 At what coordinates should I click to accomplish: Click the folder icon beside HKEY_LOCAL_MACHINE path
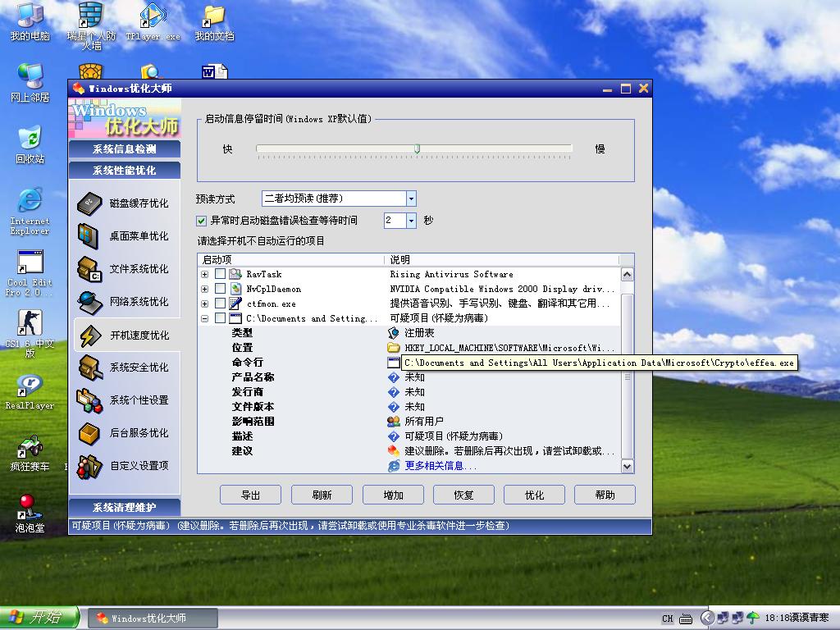pos(394,348)
